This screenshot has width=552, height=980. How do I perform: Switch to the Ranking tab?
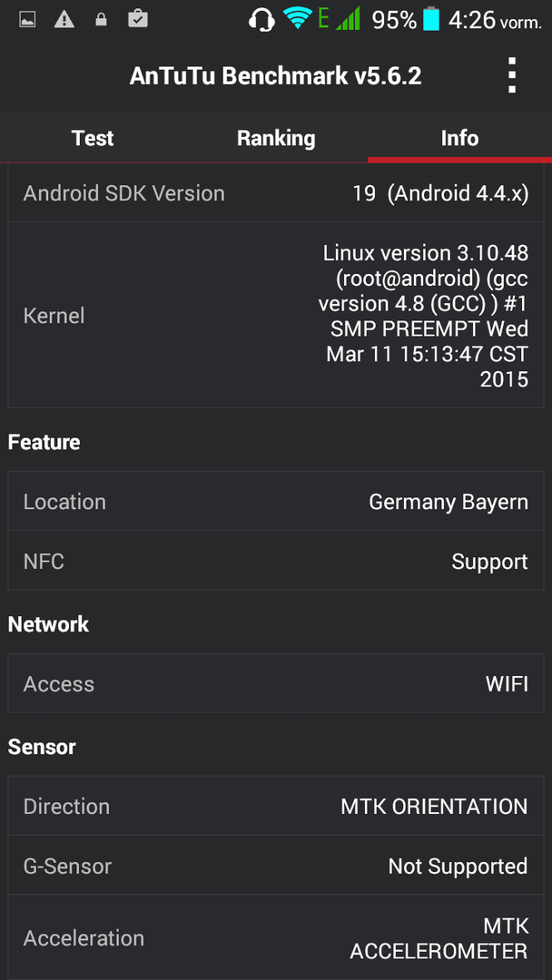tap(276, 138)
